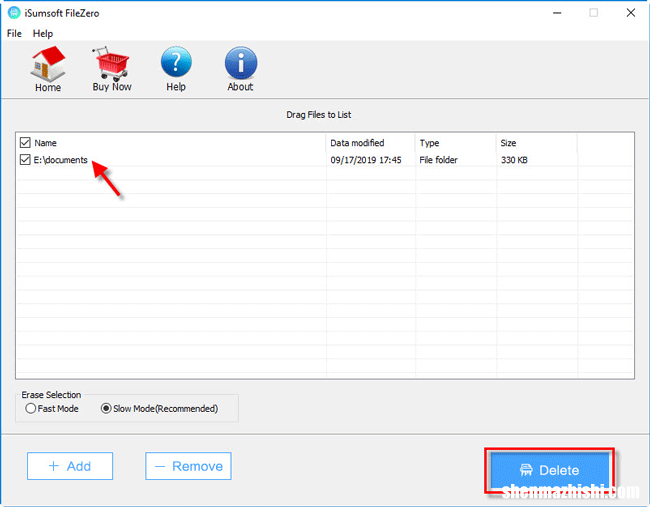Click the Type column header
Image resolution: width=650 pixels, height=507 pixels.
pos(429,143)
